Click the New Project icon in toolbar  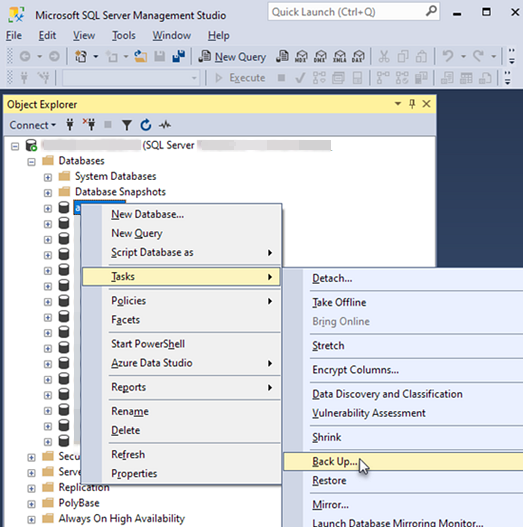(x=81, y=56)
